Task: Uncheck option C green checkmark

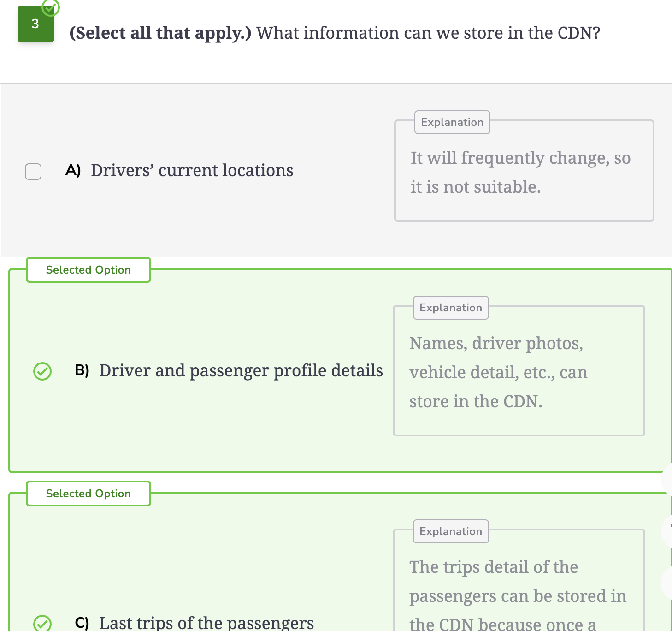Action: click(42, 623)
